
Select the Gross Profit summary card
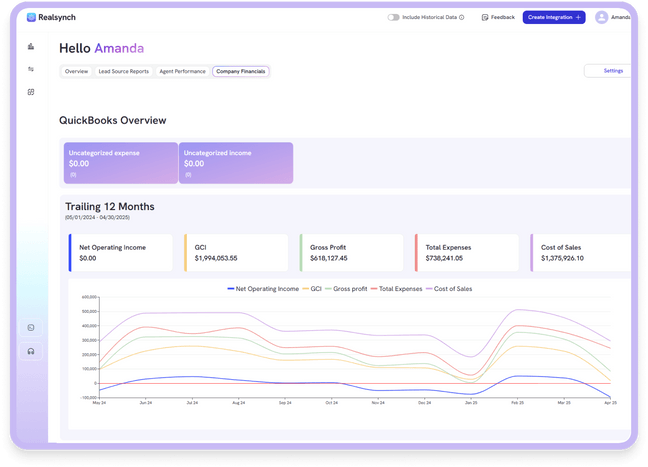(351, 253)
